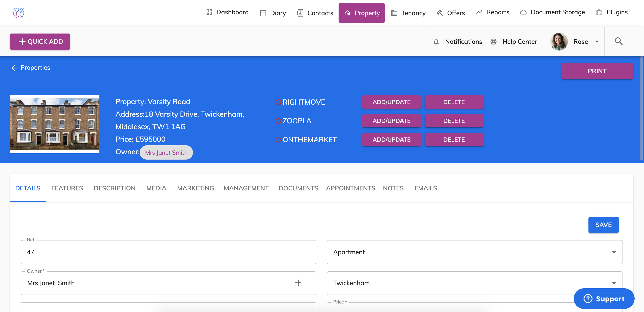644x312 pixels.
Task: Click the Help Center globe icon
Action: point(494,42)
